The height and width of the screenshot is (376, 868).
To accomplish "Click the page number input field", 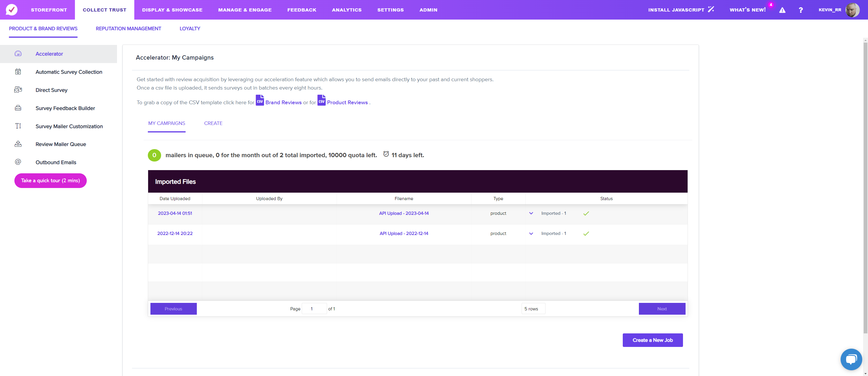I will (x=314, y=309).
